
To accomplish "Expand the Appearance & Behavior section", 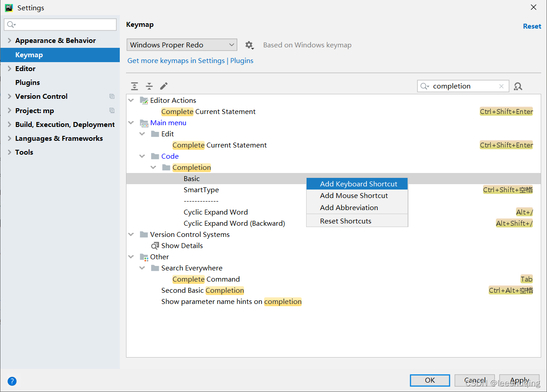I will click(10, 41).
